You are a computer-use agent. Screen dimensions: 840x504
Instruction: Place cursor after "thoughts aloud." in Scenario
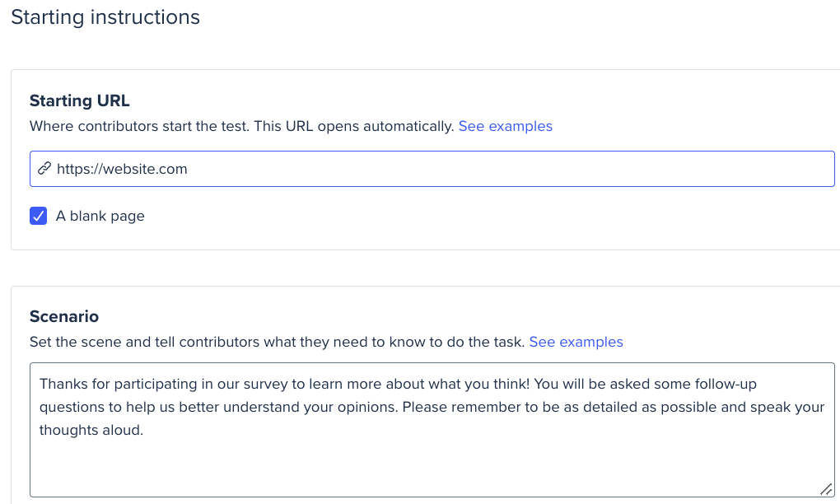coord(144,430)
